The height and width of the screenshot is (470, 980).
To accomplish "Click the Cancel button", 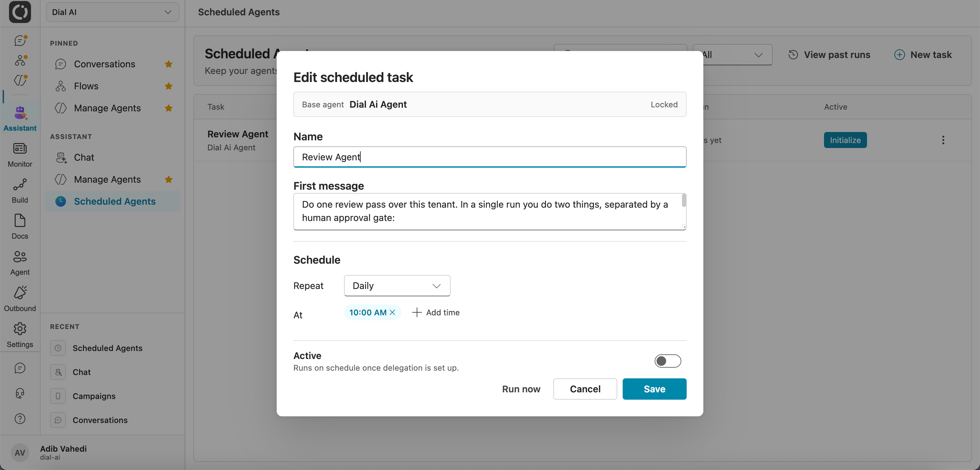I will [585, 389].
